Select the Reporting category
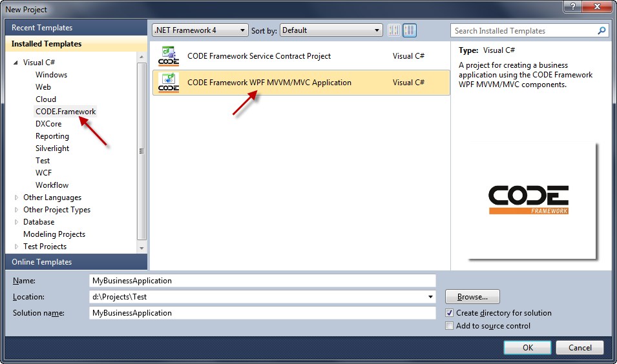 (52, 136)
